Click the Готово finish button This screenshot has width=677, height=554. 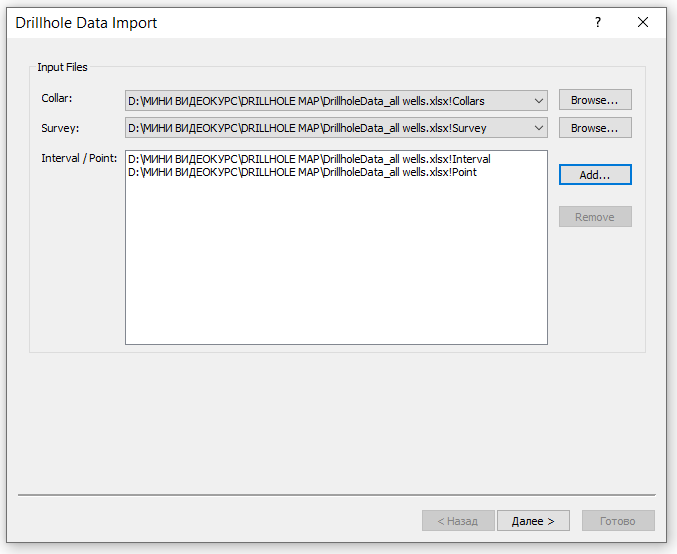(618, 521)
